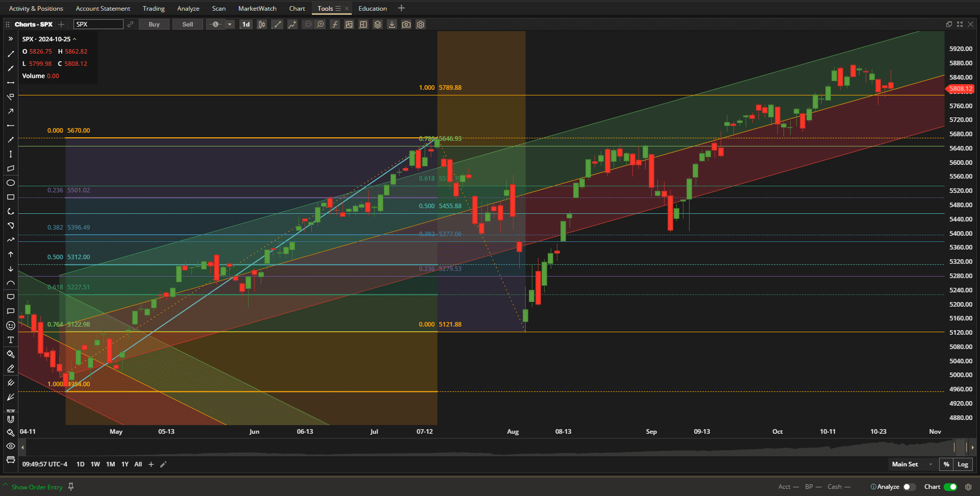Open the chart layout grid selector
980x496 pixels.
[x=363, y=24]
